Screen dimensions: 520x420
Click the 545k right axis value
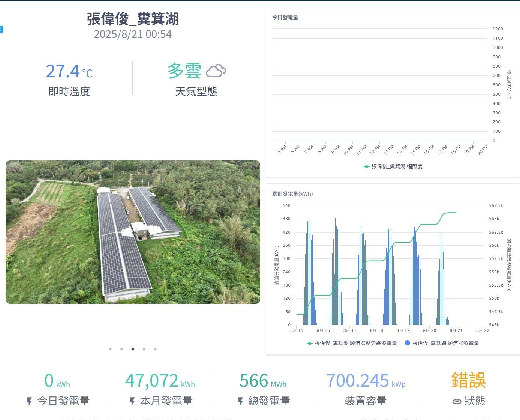tap(494, 325)
